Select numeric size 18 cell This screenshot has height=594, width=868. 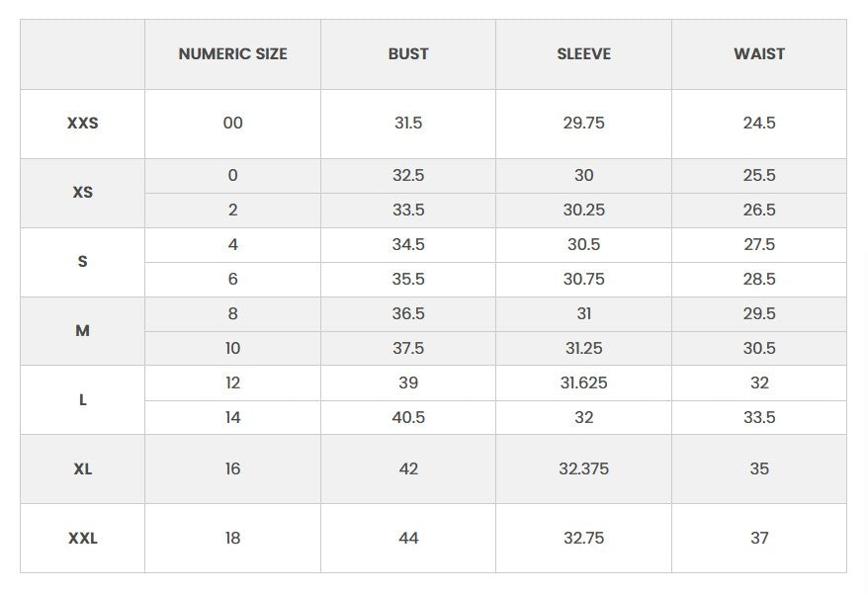pyautogui.click(x=232, y=538)
